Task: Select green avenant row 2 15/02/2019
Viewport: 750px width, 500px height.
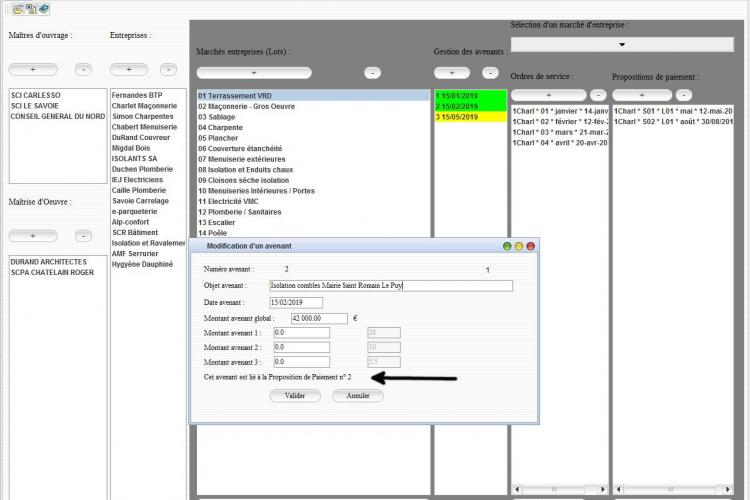Action: click(471, 106)
